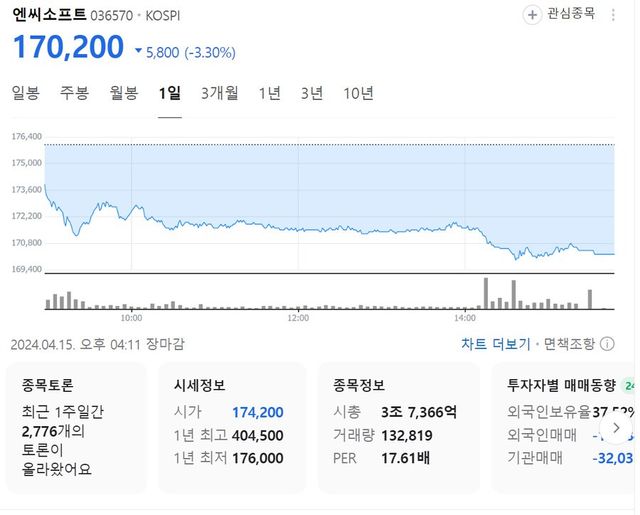Click the 관심종목 watchlist button

coord(570,14)
